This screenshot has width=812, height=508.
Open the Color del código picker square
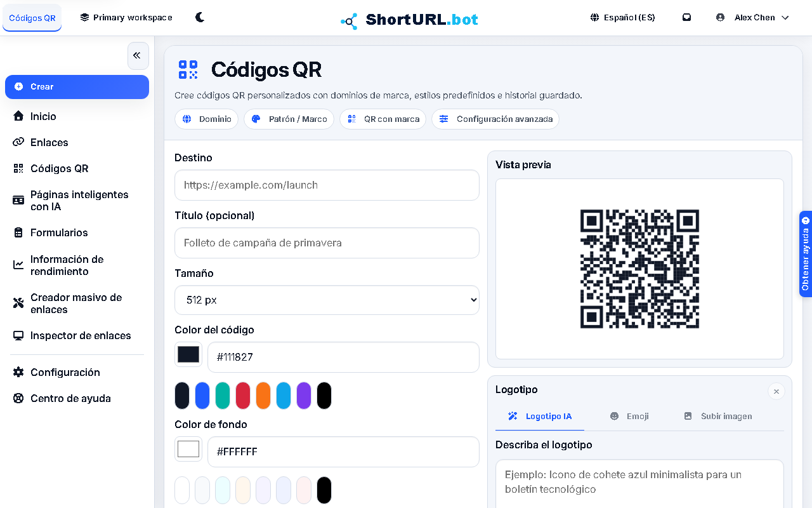[188, 354]
